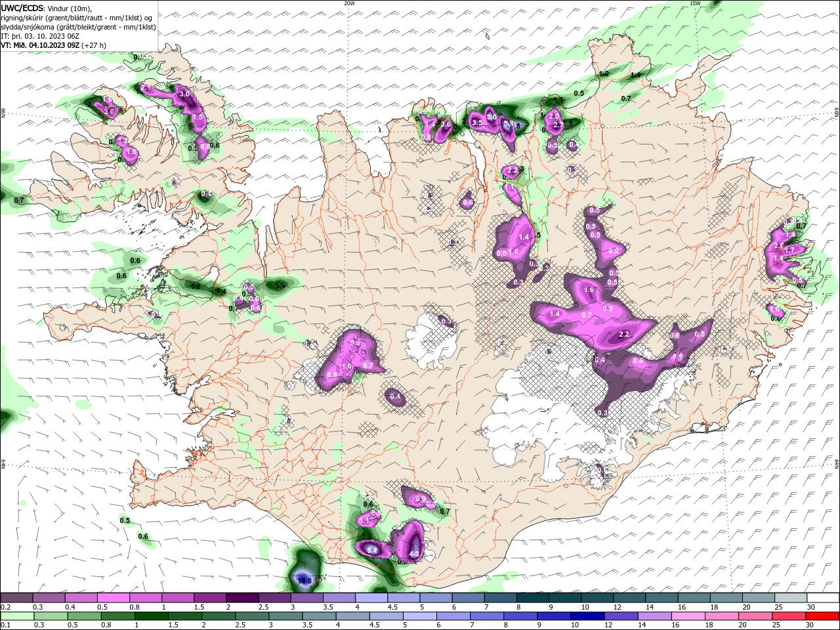
Task: Click the UWC/ECDS title text
Action: tap(22, 8)
